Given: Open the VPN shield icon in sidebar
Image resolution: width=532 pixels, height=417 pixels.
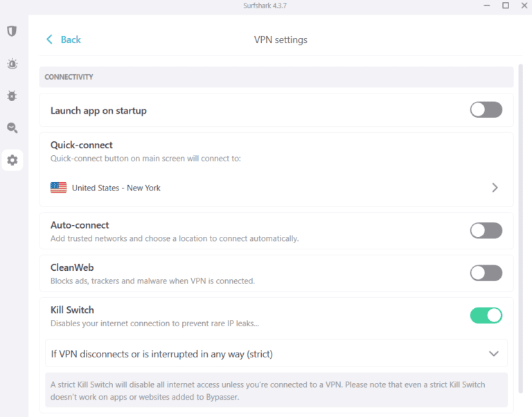Looking at the screenshot, I should pos(12,31).
